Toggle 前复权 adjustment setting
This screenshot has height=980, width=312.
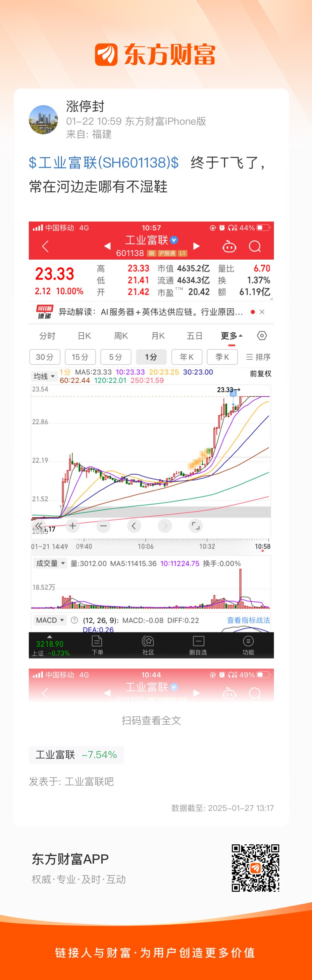(x=261, y=373)
